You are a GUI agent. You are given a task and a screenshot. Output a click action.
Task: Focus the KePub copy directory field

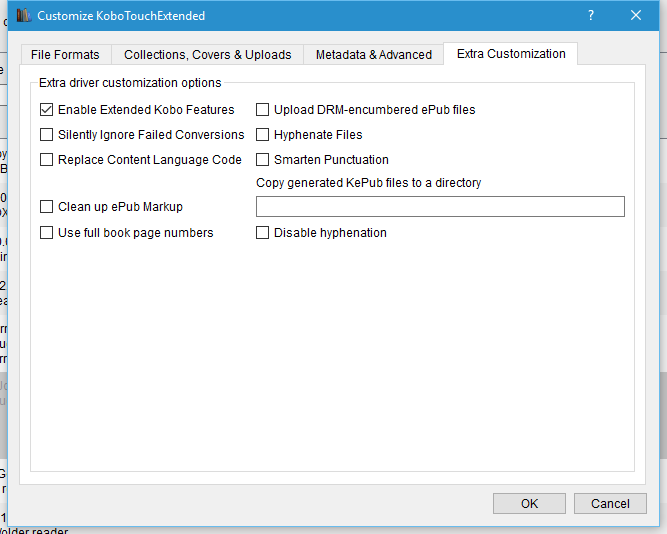click(x=440, y=206)
